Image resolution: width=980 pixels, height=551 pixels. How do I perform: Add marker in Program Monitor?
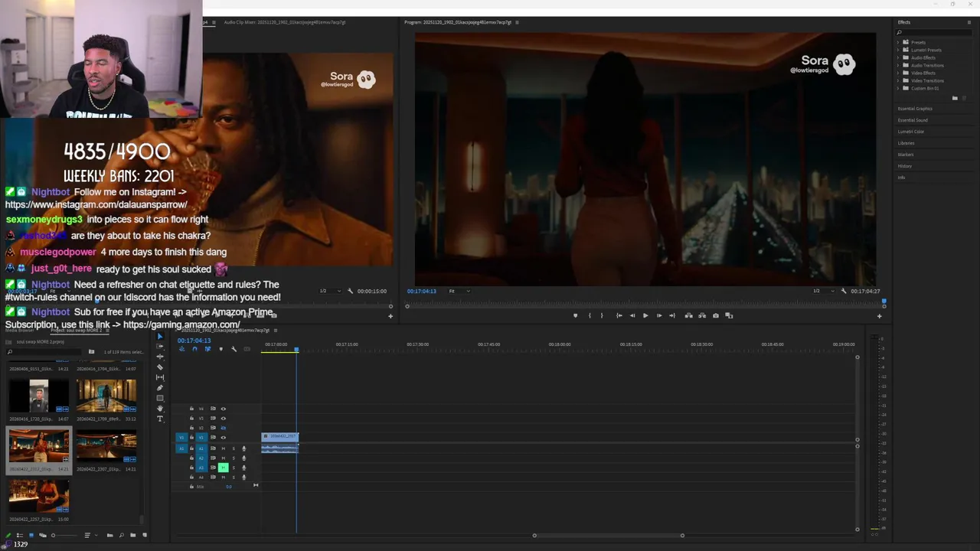576,315
